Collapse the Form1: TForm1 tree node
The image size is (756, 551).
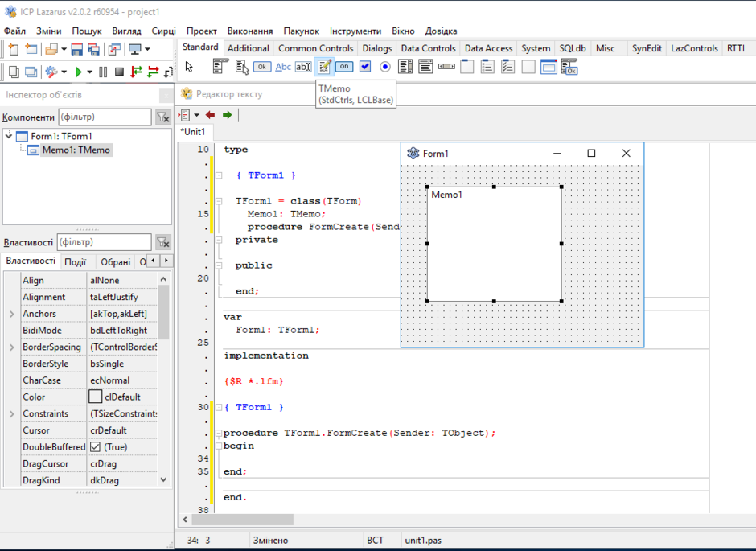pos(9,136)
